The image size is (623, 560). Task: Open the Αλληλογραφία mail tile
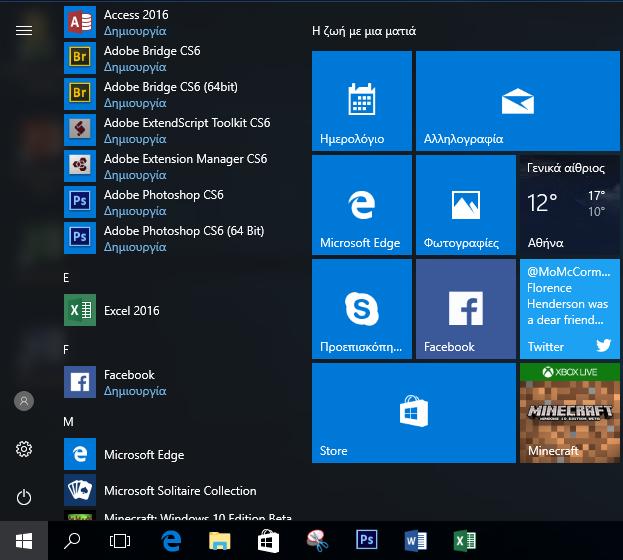pyautogui.click(x=518, y=101)
